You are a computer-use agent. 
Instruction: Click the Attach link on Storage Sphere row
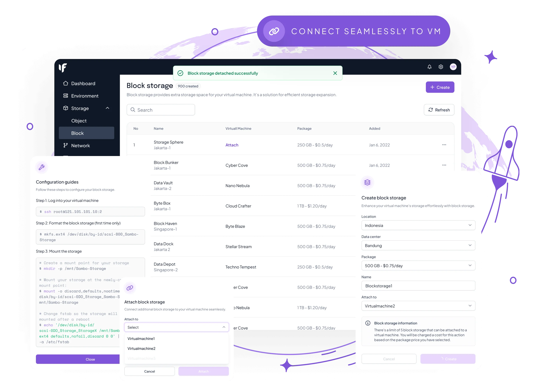point(232,145)
